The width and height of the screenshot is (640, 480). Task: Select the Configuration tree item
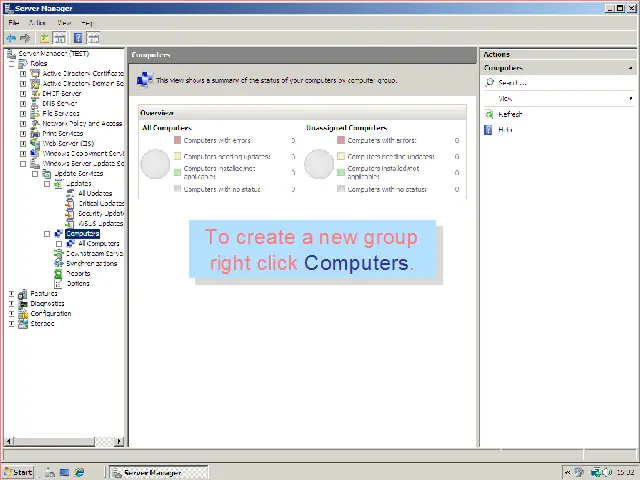pyautogui.click(x=51, y=313)
